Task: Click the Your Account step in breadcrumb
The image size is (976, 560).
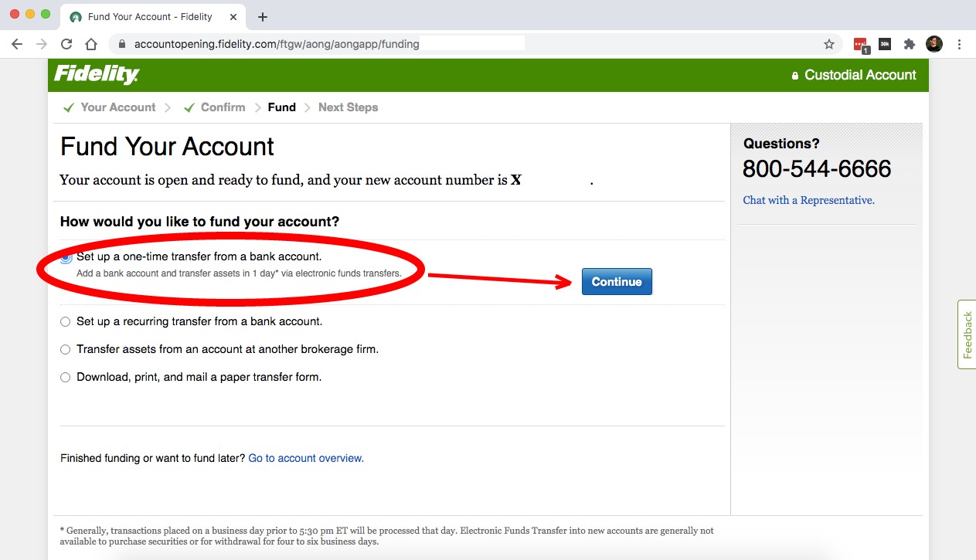Action: [117, 107]
